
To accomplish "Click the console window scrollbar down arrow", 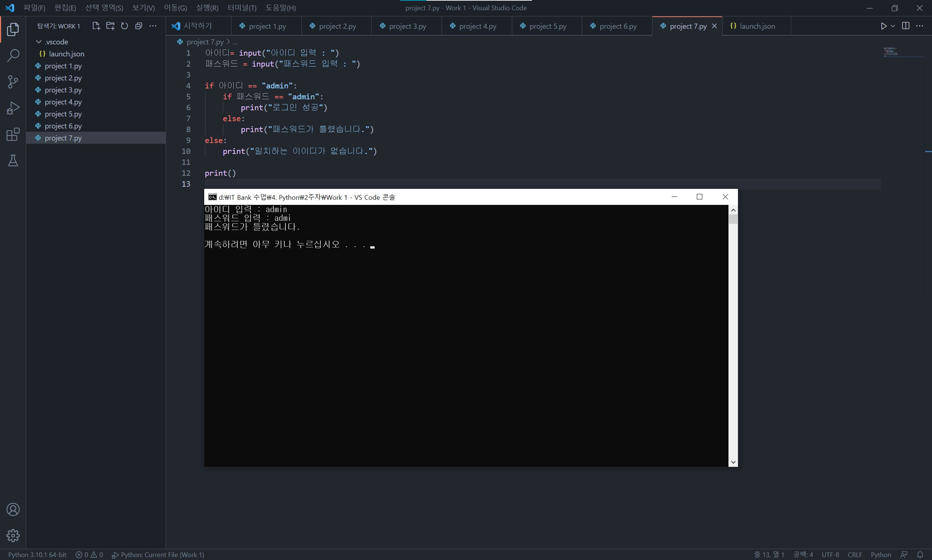I will coord(733,462).
